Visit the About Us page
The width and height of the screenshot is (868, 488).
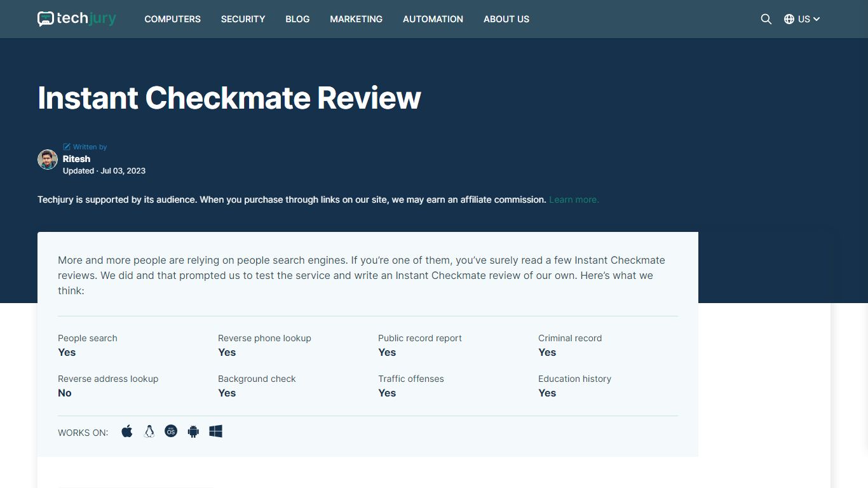pyautogui.click(x=506, y=19)
